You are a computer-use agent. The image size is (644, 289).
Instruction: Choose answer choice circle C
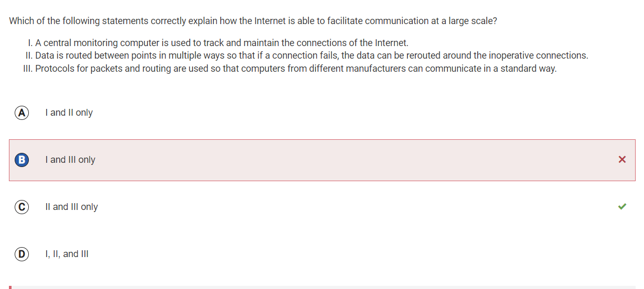[x=22, y=207]
